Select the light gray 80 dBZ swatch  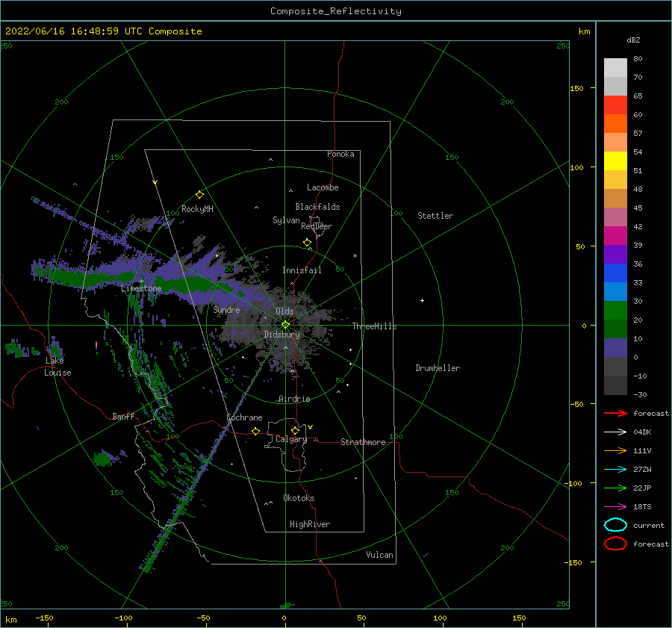tap(615, 67)
